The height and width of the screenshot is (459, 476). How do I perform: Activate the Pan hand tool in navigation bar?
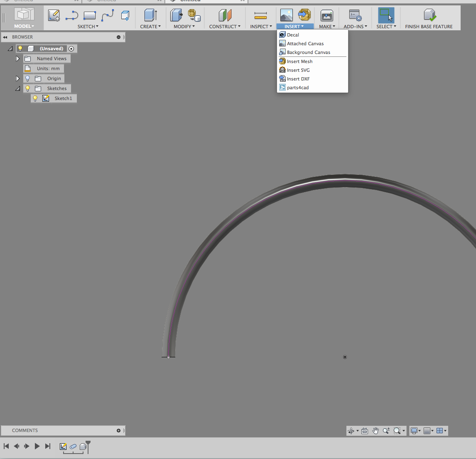(x=375, y=430)
